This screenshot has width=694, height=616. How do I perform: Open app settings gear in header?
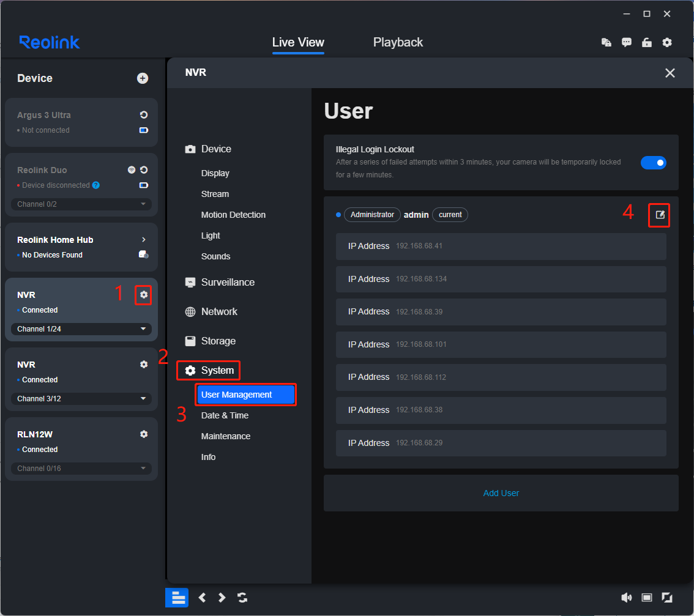[x=667, y=42]
